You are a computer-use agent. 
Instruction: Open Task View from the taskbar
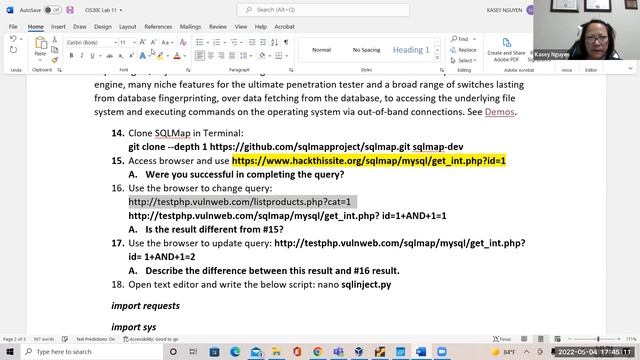point(193,351)
